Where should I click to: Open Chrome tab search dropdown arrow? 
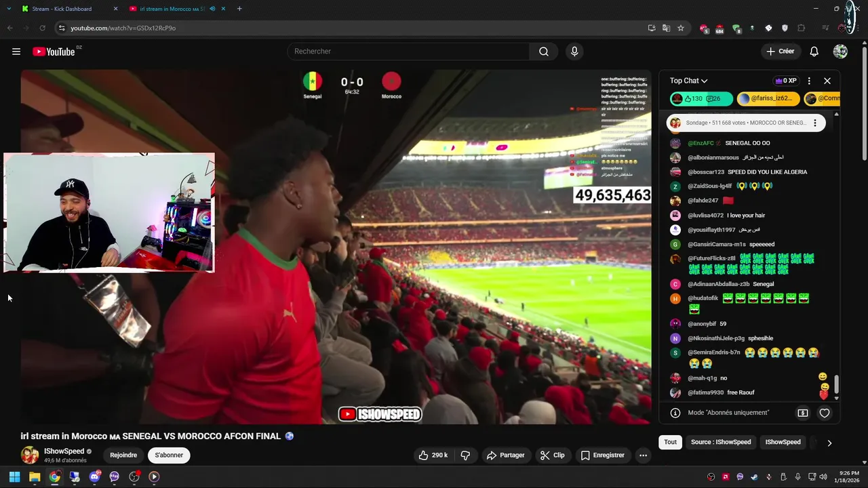coord(9,9)
